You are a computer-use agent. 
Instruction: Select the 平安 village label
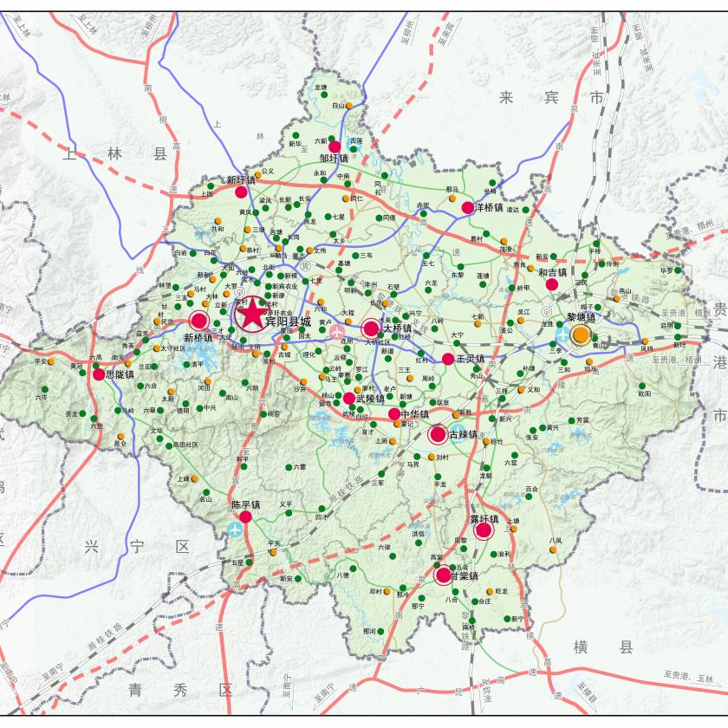41,361
